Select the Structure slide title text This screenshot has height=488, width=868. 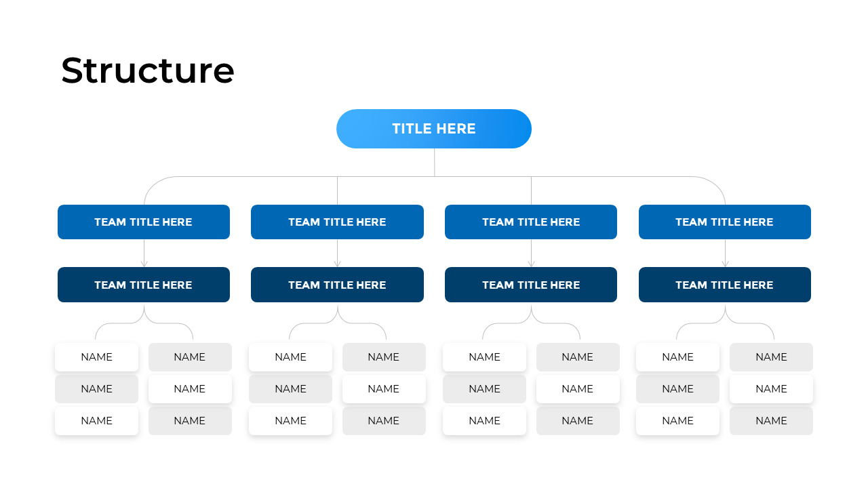(x=147, y=70)
